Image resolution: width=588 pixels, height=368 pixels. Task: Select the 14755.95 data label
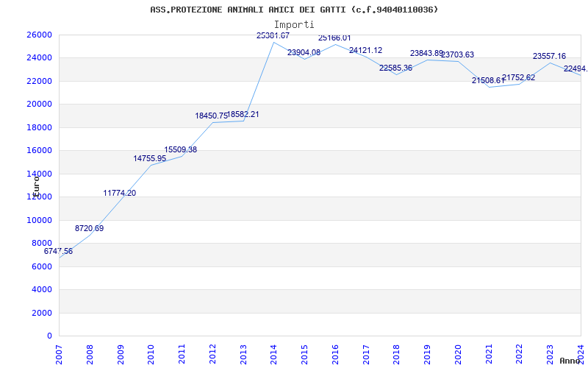click(x=150, y=158)
